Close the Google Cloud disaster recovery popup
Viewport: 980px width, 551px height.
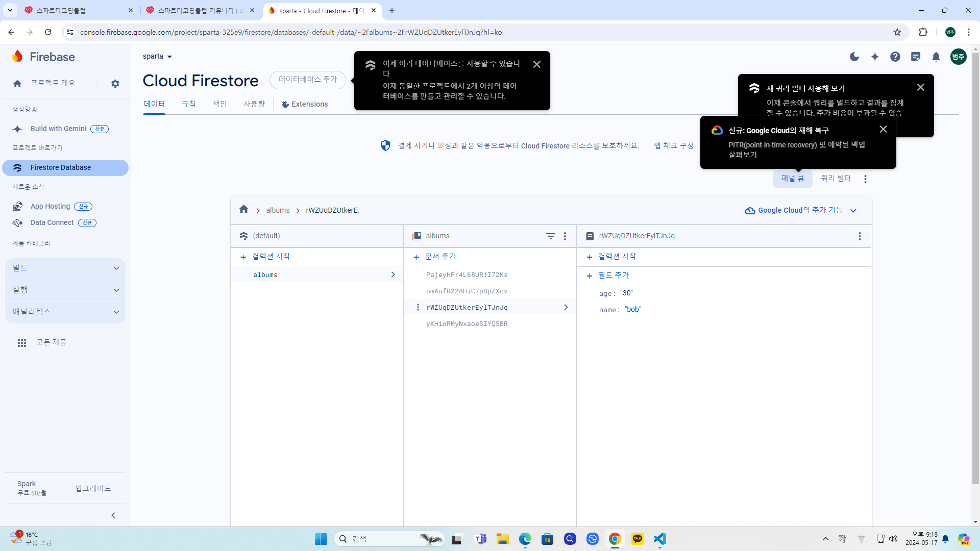tap(884, 129)
